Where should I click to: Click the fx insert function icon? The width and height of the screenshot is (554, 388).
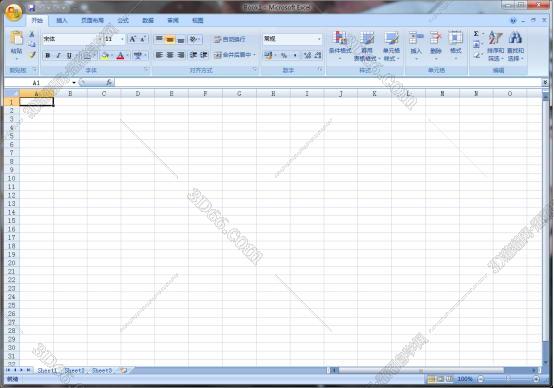[109, 82]
